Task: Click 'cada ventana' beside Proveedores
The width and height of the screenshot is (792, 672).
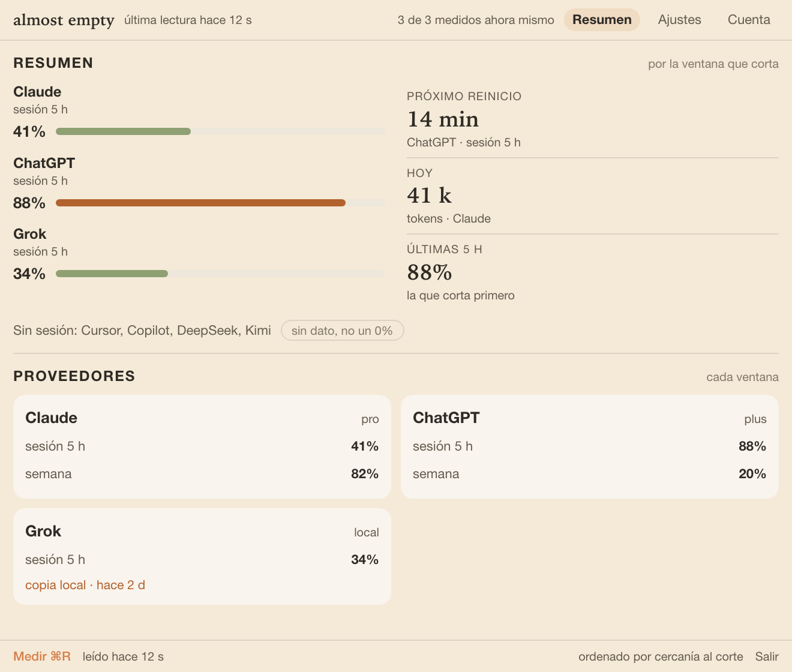Action: click(742, 377)
